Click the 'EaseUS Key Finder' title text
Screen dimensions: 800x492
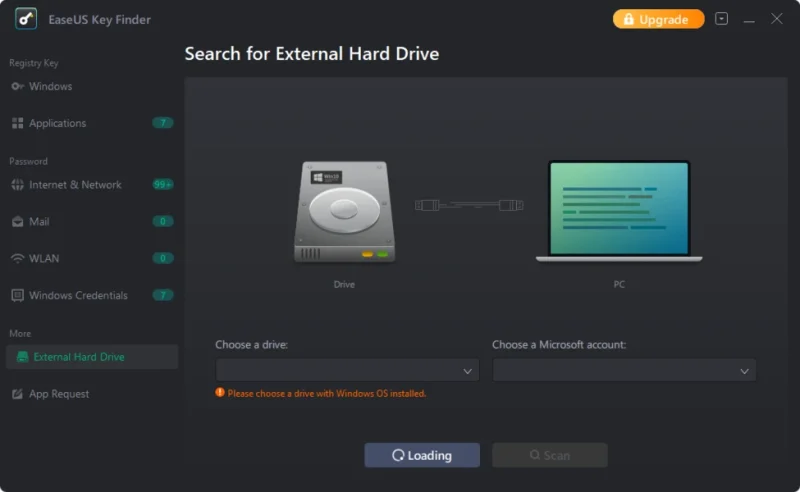click(x=99, y=19)
